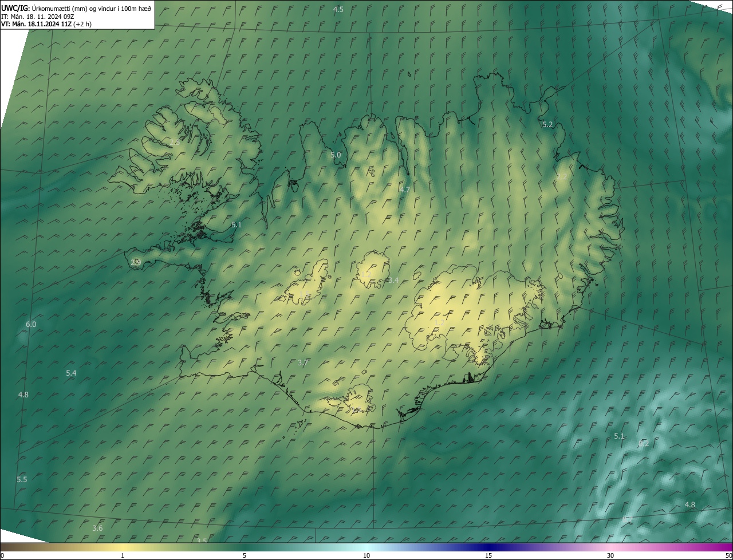
Task: Click the 2.2 value label
Action: coord(562,176)
